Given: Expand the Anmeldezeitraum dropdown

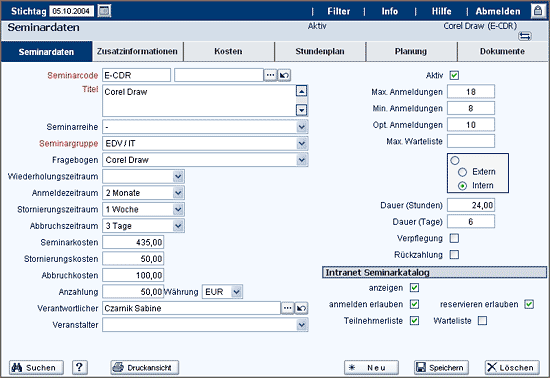Looking at the screenshot, I should (178, 193).
